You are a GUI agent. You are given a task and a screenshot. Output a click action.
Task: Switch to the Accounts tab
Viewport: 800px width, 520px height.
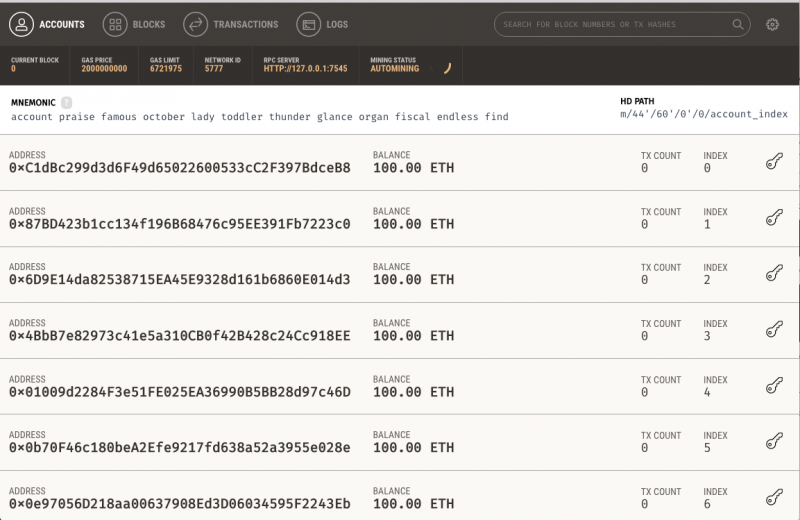tap(48, 24)
